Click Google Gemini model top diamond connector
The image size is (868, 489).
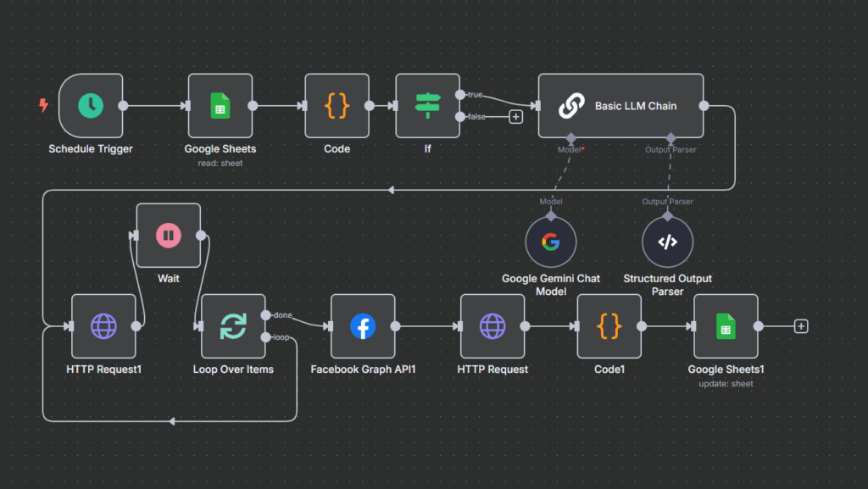[x=551, y=216]
